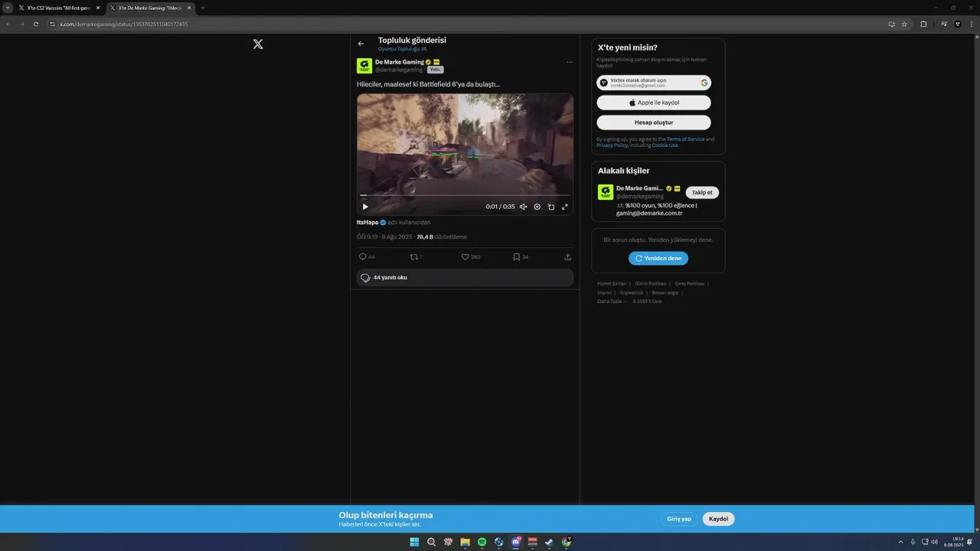Click the address bar URL

point(124,24)
